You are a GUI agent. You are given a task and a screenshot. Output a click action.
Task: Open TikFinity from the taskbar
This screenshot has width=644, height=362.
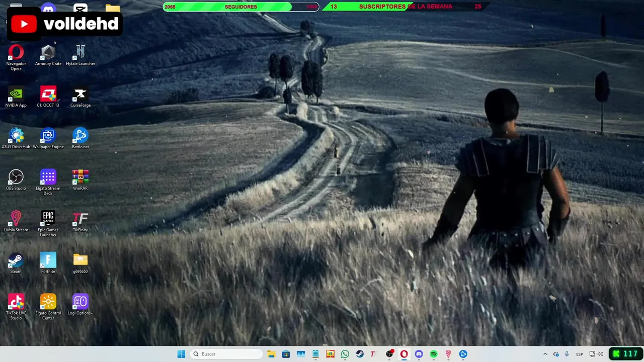pyautogui.click(x=374, y=354)
